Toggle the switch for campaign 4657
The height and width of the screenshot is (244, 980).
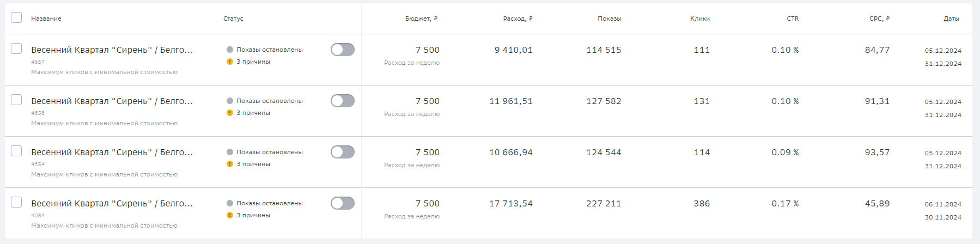point(342,50)
